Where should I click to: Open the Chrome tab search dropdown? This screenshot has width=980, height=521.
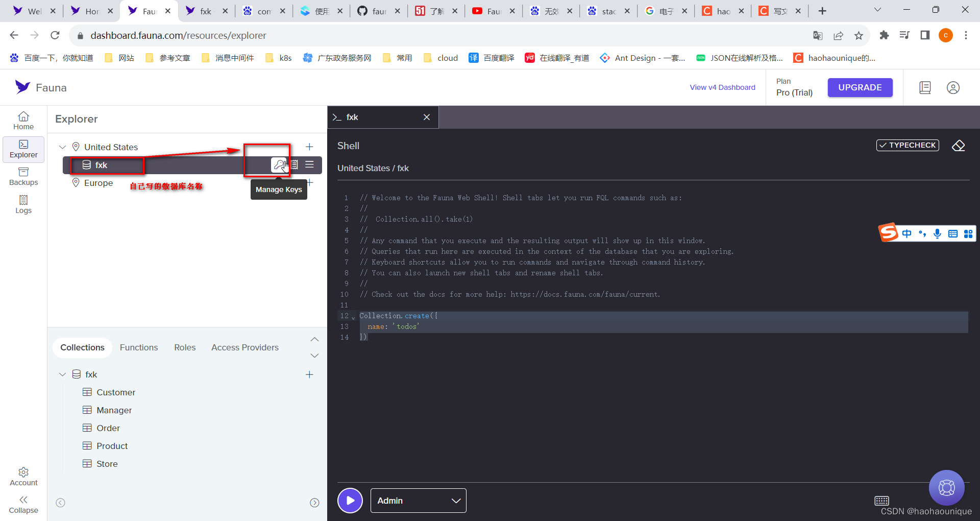(x=877, y=10)
